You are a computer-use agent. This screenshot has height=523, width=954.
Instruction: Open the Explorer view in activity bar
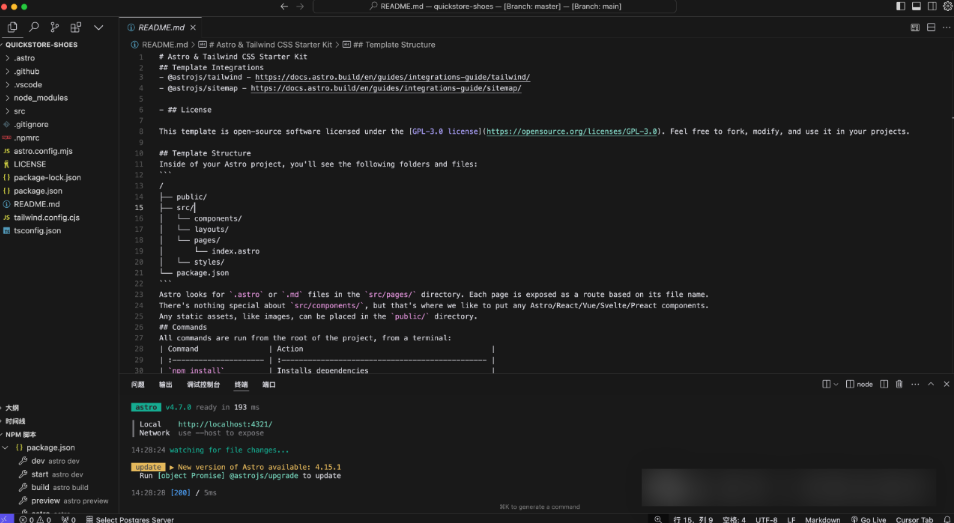tap(12, 27)
